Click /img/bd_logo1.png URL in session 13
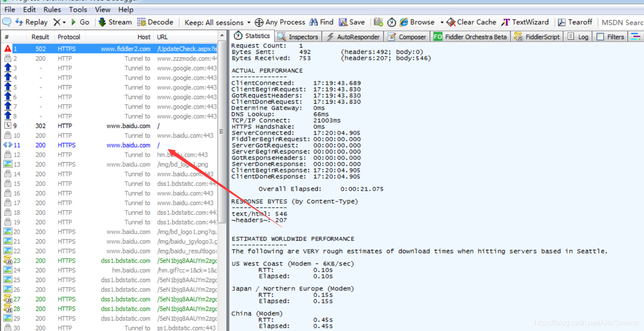This screenshot has height=331, width=644. click(183, 164)
